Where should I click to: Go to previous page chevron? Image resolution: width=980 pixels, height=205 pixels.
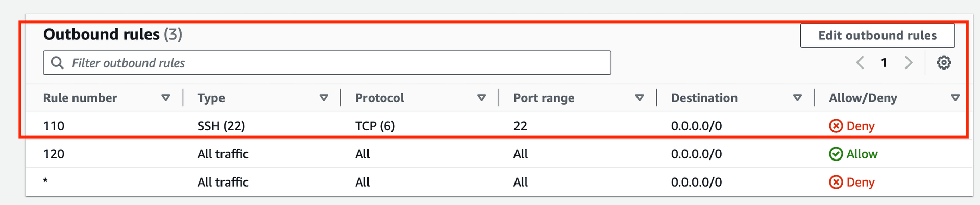point(860,63)
